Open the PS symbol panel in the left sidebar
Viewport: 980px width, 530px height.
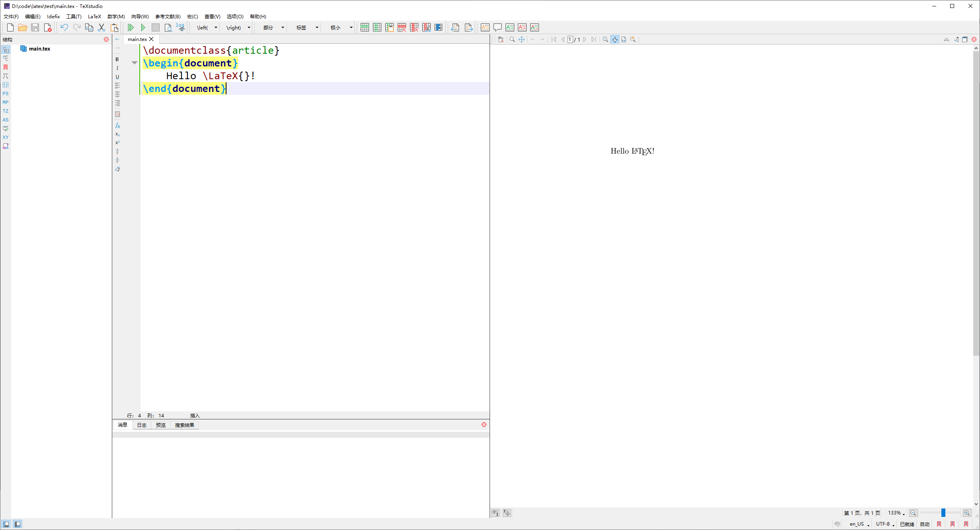click(6, 94)
